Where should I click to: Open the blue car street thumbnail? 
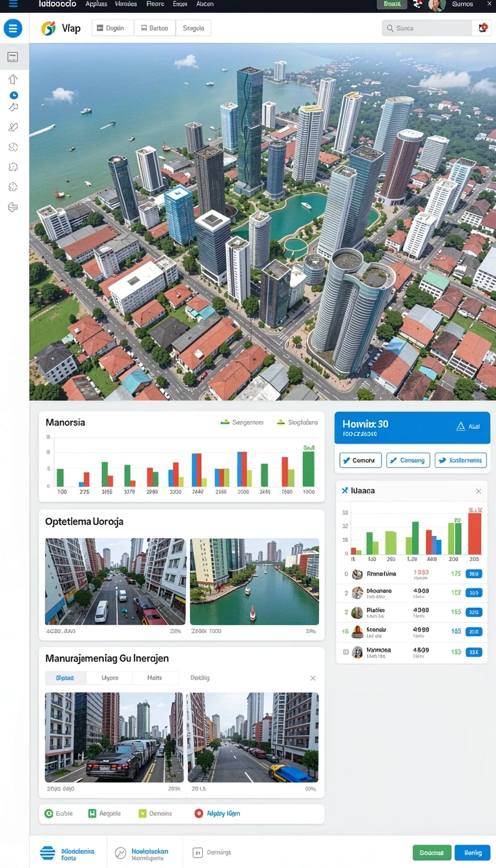pyautogui.click(x=253, y=738)
